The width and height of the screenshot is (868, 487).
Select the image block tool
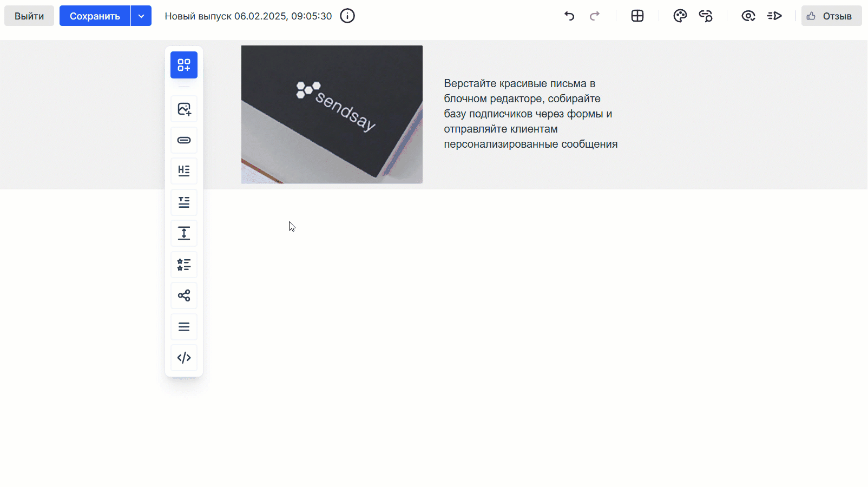click(x=184, y=109)
